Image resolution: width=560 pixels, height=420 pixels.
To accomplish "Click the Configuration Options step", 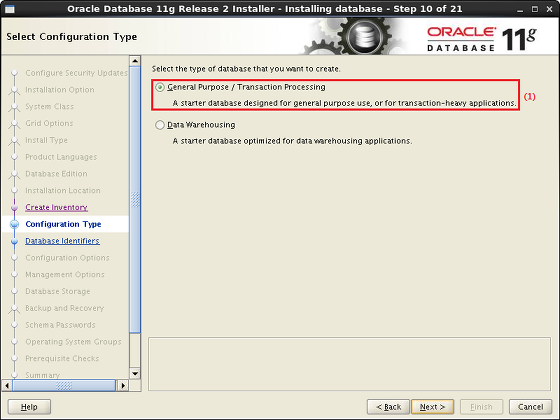I will click(x=68, y=258).
